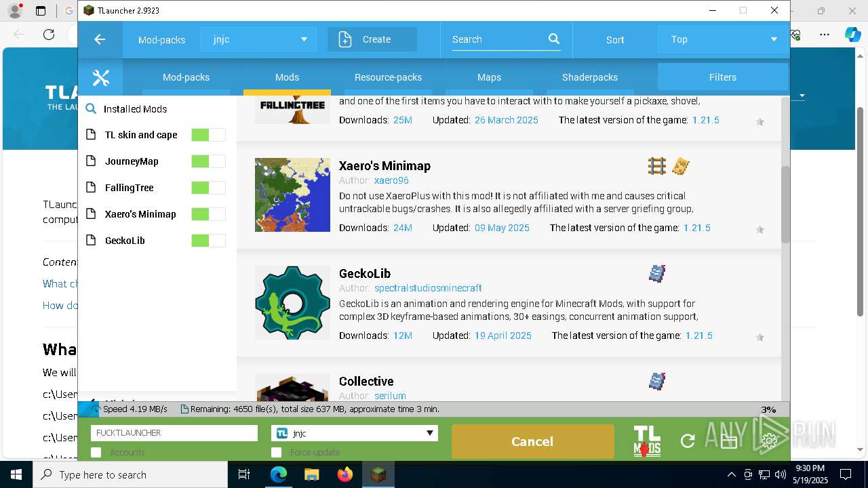Screen dimensions: 868x488
Task: Open the game folder icon
Action: click(729, 441)
